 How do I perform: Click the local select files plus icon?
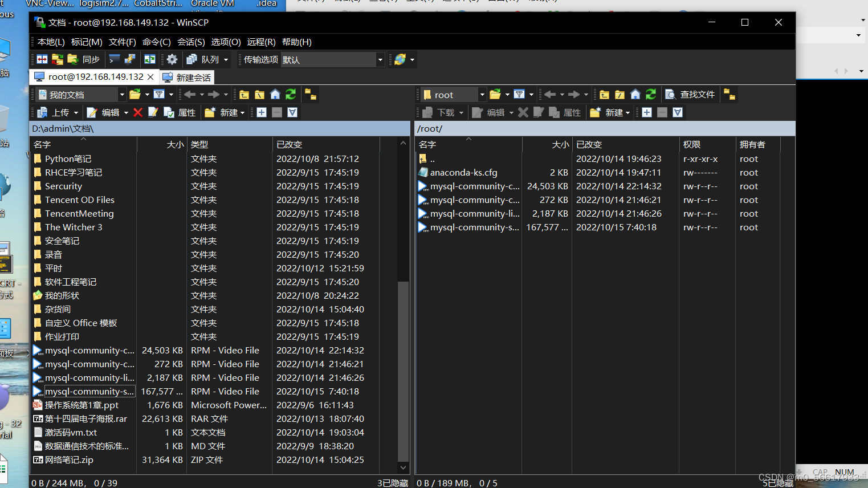click(x=262, y=112)
